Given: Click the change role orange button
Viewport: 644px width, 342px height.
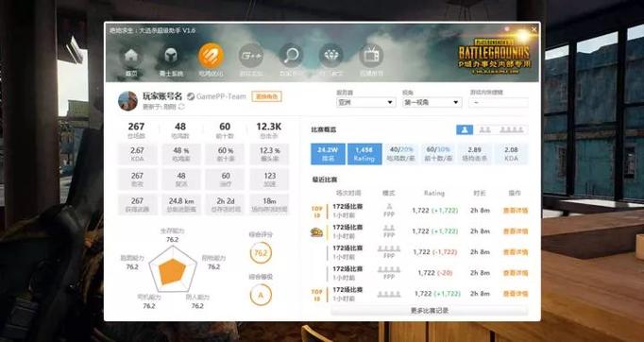Looking at the screenshot, I should tap(266, 96).
